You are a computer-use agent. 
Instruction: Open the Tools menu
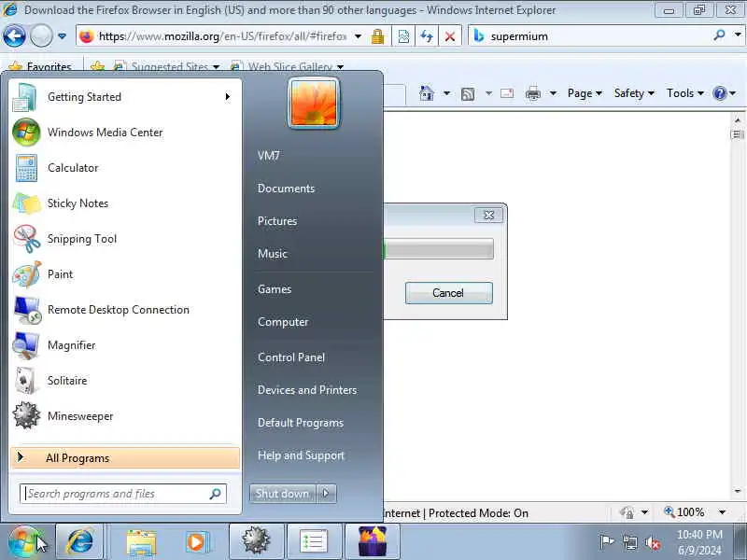pyautogui.click(x=684, y=93)
